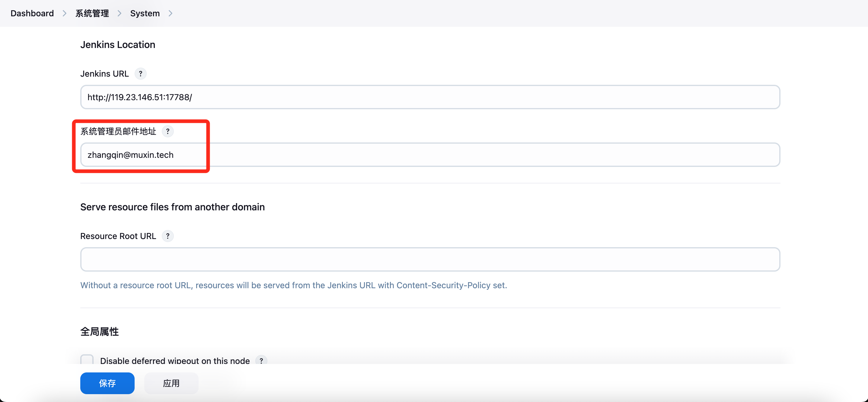Click the Jenkins URL help question-mark icon
Image resolution: width=868 pixels, height=402 pixels.
[141, 73]
